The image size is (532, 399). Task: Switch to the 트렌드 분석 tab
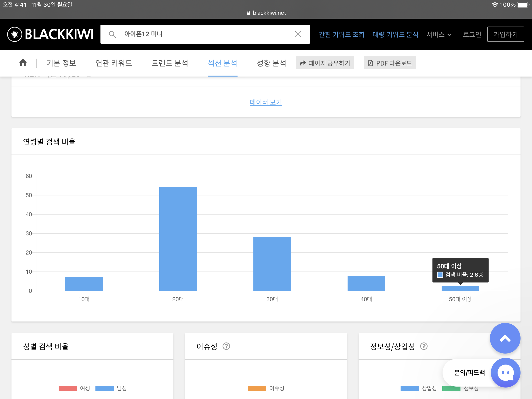170,63
